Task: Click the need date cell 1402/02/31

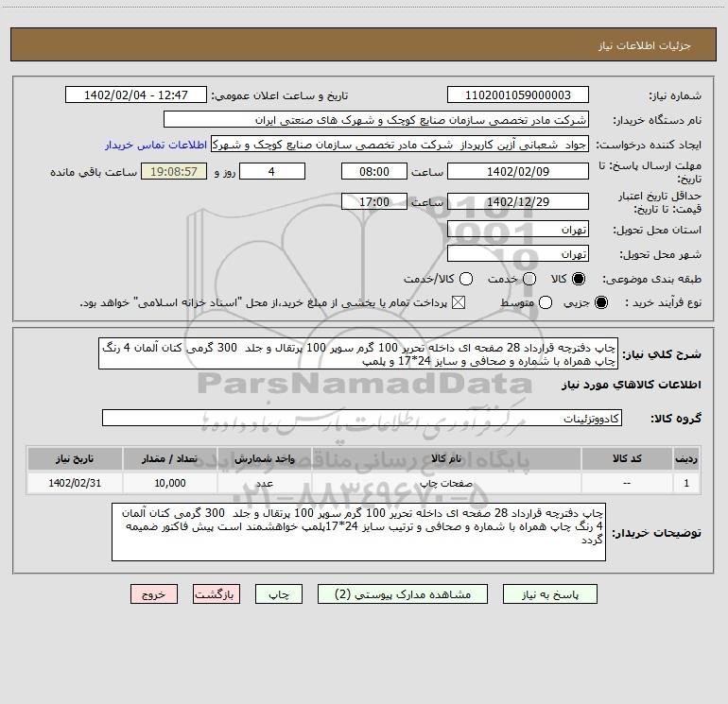Action: [x=75, y=483]
